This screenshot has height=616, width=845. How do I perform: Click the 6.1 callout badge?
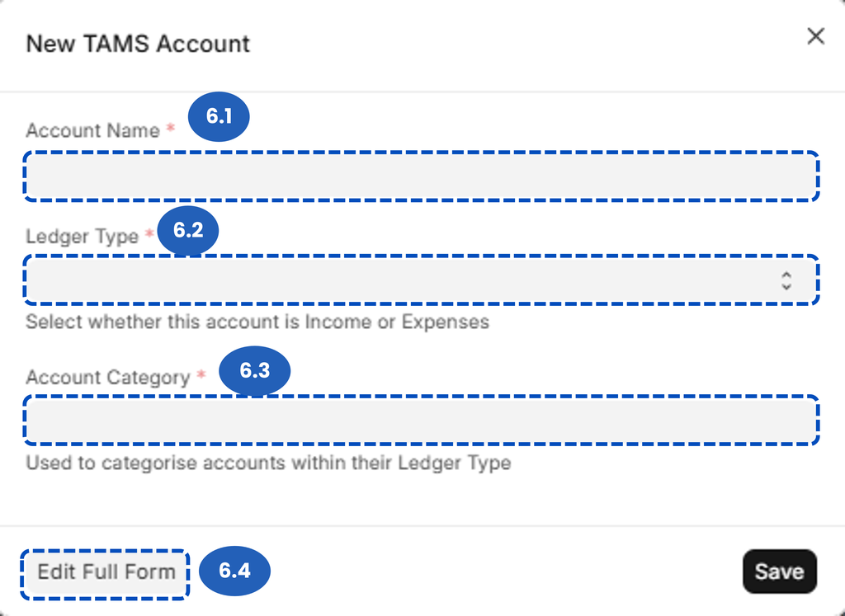(220, 117)
